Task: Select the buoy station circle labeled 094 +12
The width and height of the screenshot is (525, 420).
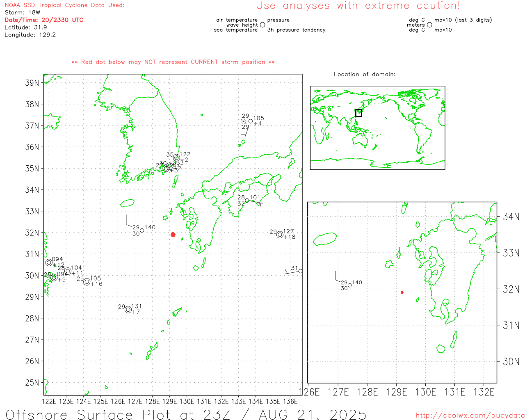Action: (49, 262)
